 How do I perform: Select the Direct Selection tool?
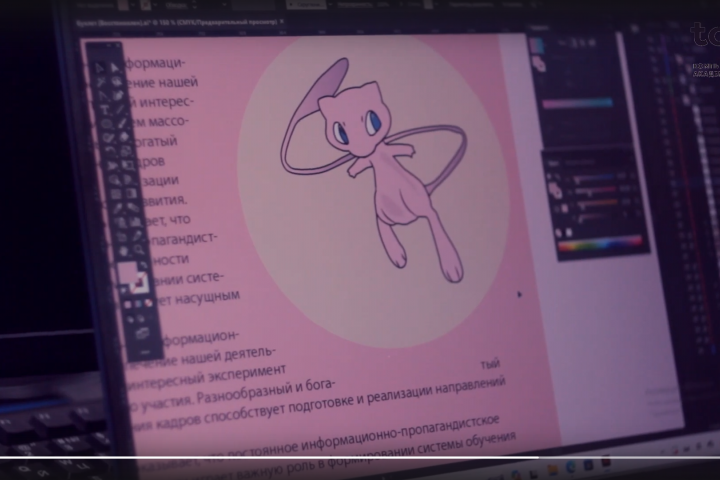114,68
